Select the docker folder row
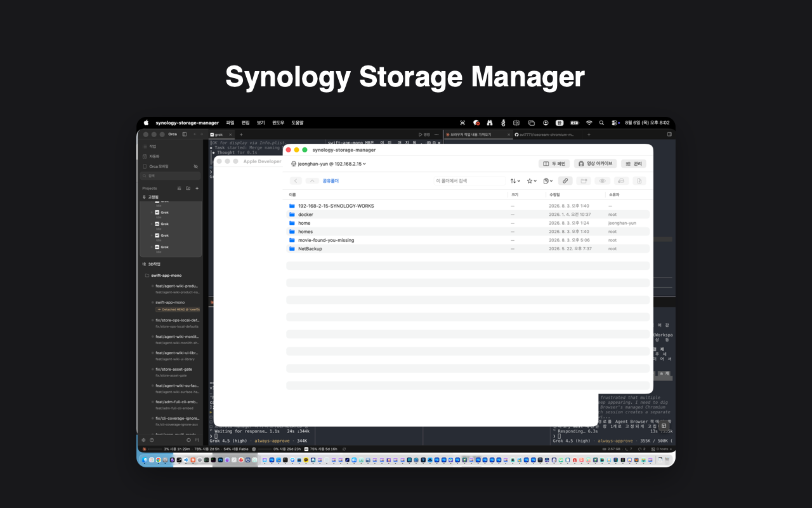Viewport: 812px width, 508px height. tap(468, 215)
